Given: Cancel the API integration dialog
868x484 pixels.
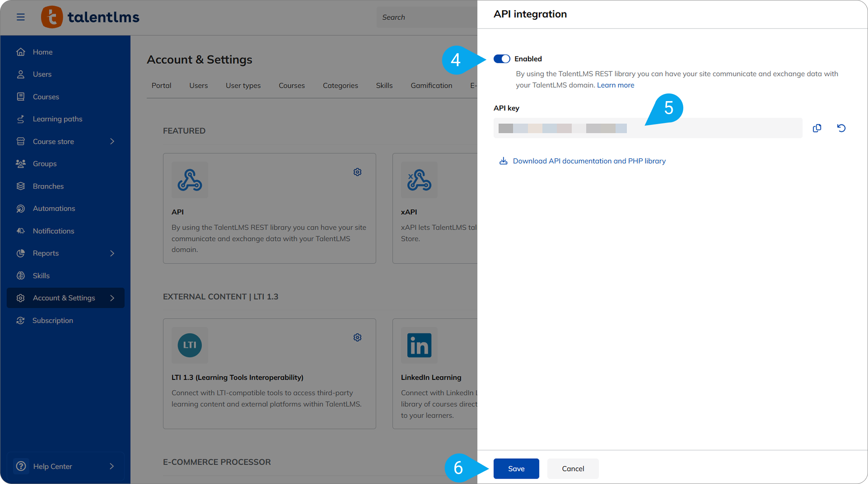Looking at the screenshot, I should click(x=572, y=469).
